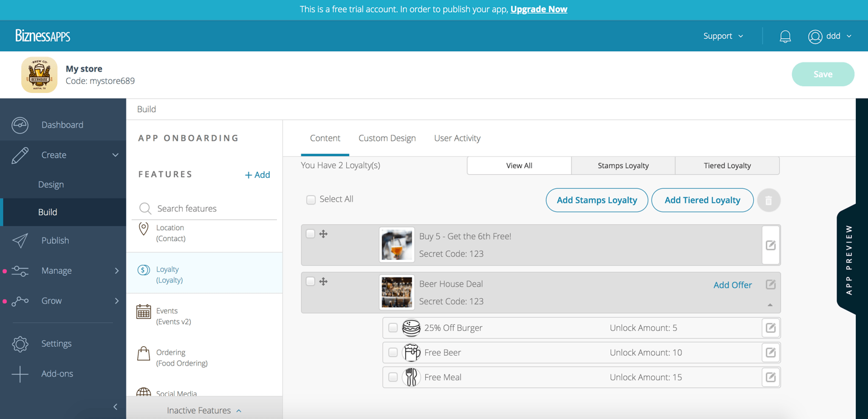This screenshot has width=868, height=419.
Task: Click Add Tiered Loyalty button
Action: pos(702,200)
